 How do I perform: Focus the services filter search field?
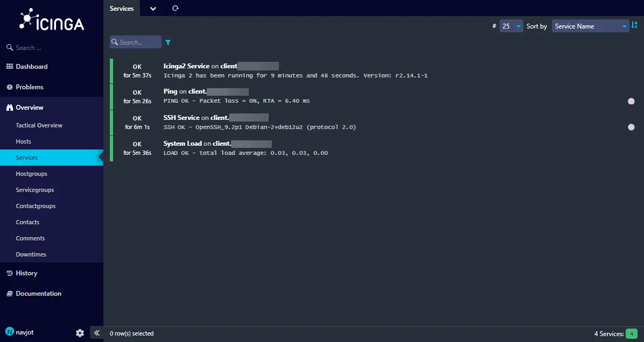(x=136, y=42)
